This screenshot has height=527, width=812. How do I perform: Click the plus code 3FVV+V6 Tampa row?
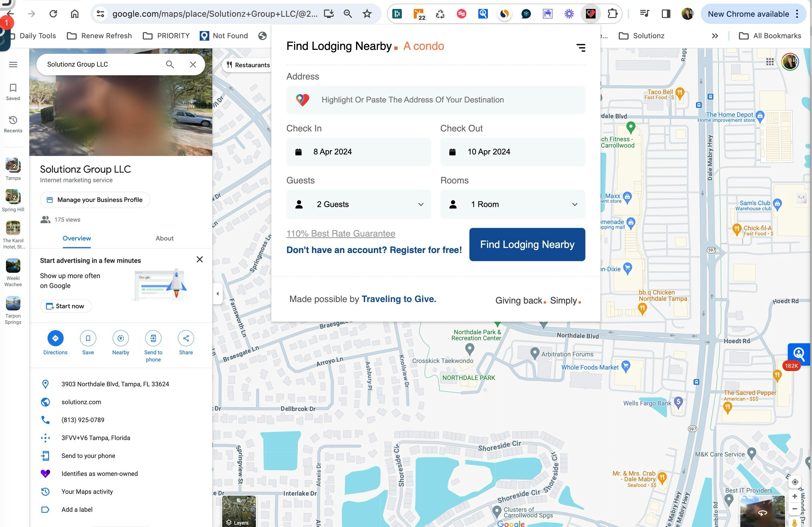[121, 438]
